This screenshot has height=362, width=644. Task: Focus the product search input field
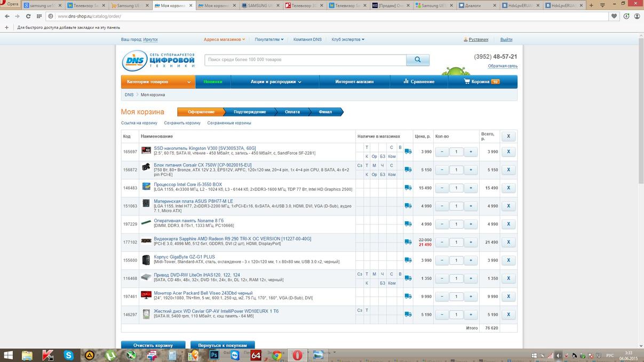(x=305, y=60)
